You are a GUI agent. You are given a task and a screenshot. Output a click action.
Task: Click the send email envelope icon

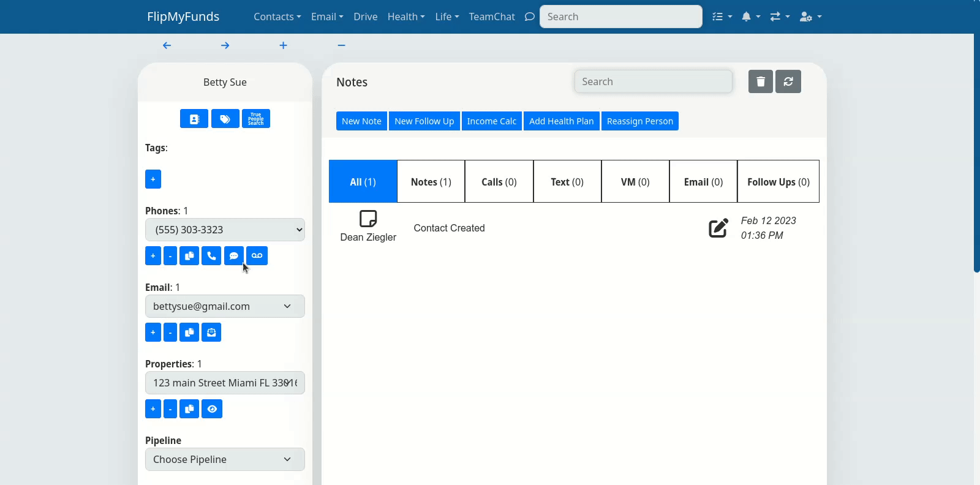click(x=211, y=333)
